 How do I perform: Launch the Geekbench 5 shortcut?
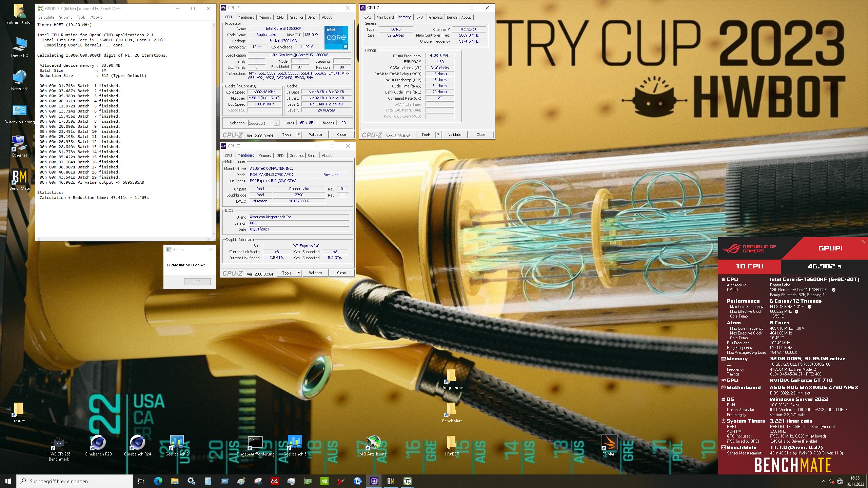[x=295, y=445]
